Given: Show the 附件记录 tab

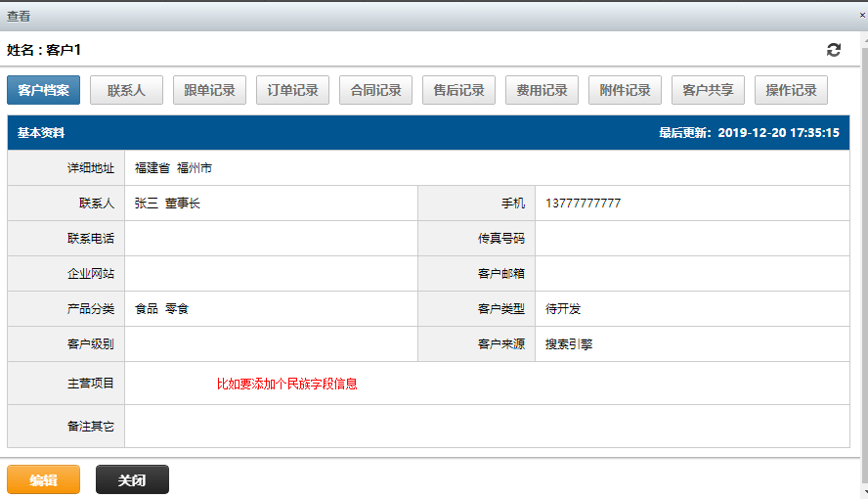Looking at the screenshot, I should tap(625, 90).
